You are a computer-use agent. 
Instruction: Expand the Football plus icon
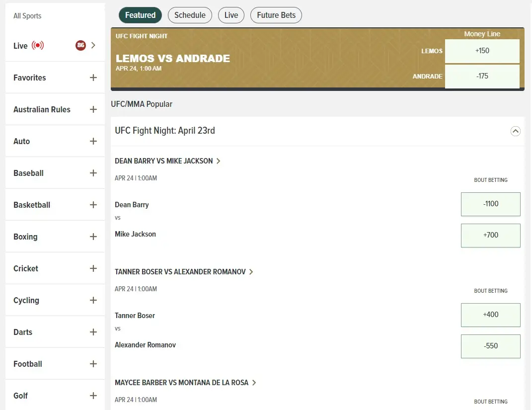click(x=93, y=364)
